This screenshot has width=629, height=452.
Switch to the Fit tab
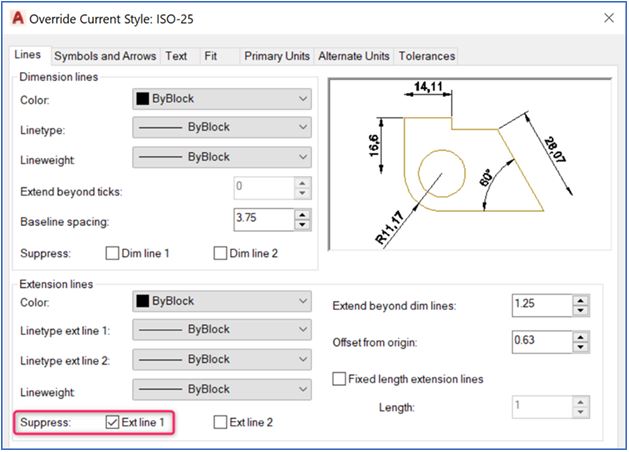(211, 56)
